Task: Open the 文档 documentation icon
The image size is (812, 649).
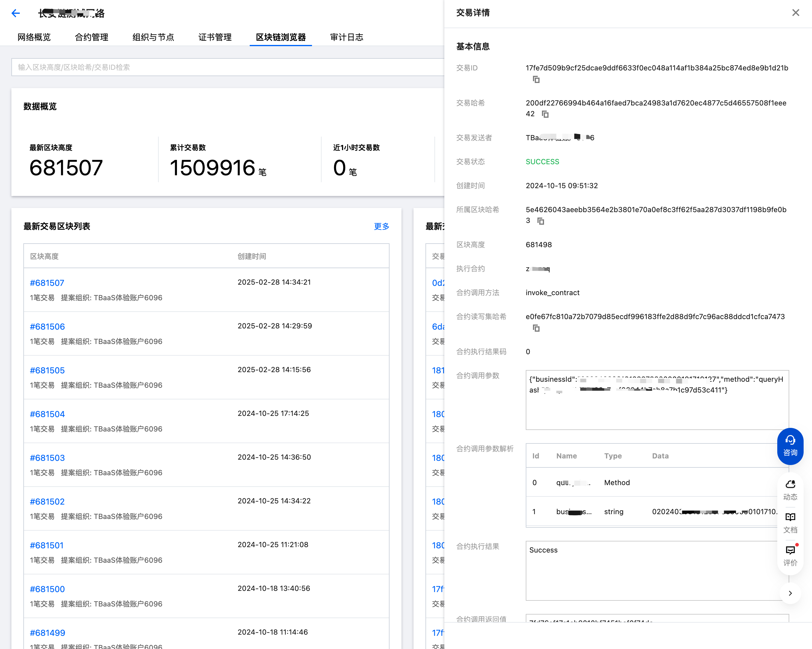Action: tap(790, 523)
